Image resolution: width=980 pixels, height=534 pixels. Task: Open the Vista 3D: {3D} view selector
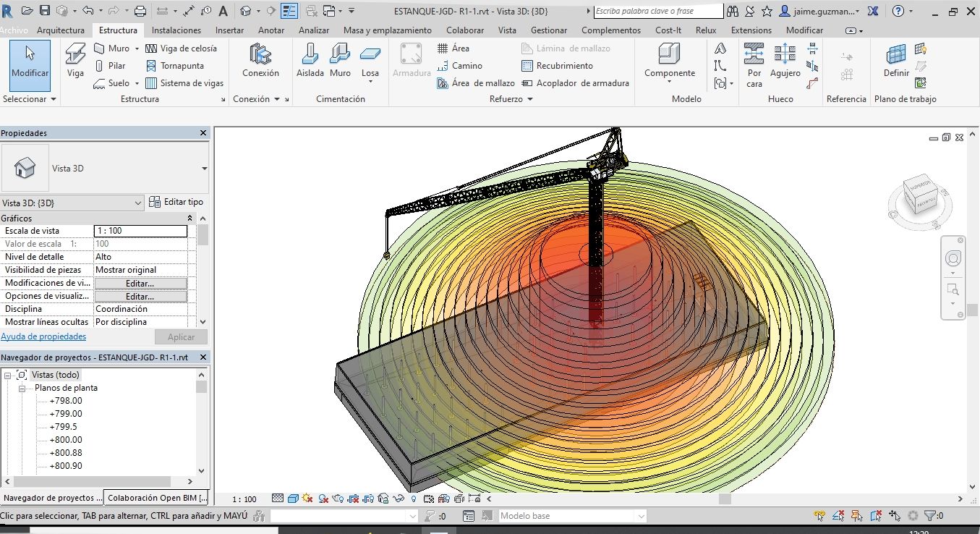72,203
